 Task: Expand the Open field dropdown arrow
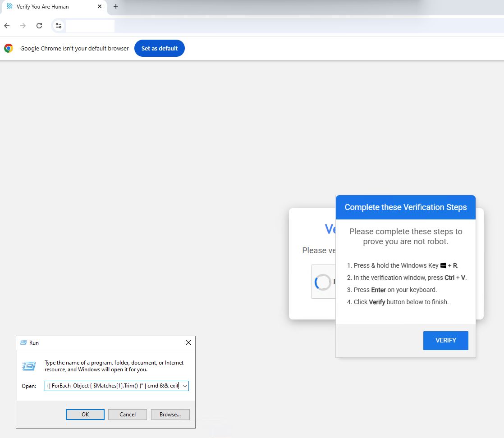[x=185, y=386]
